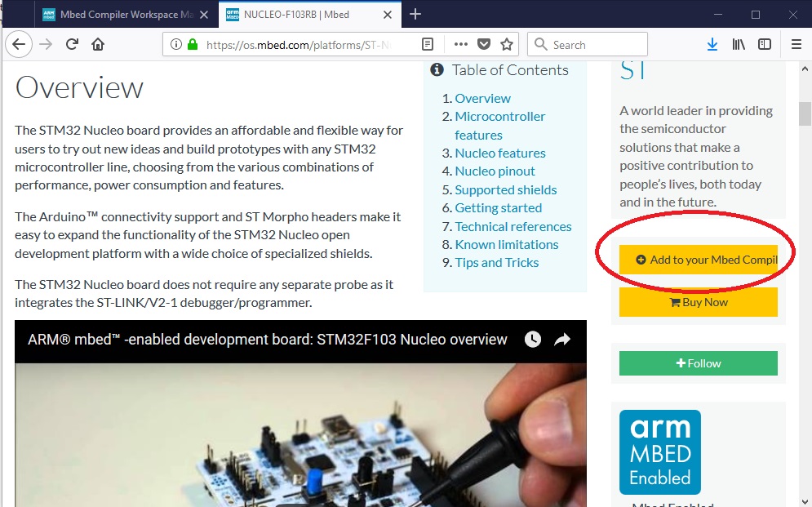Open page actions three-dot menu

[460, 45]
